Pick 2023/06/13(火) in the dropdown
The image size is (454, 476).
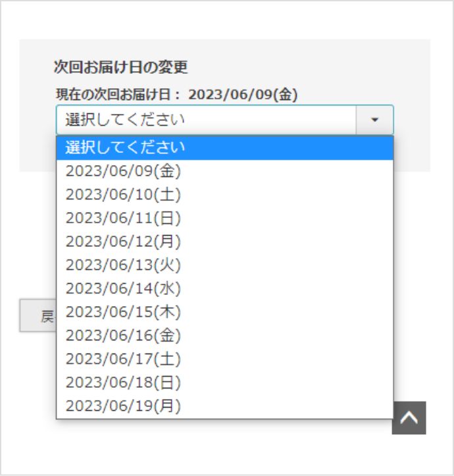[224, 265]
